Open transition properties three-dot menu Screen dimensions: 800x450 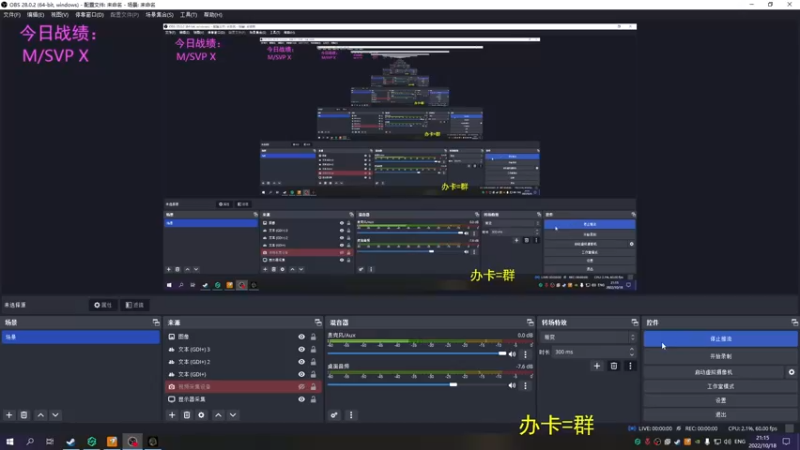(x=630, y=366)
